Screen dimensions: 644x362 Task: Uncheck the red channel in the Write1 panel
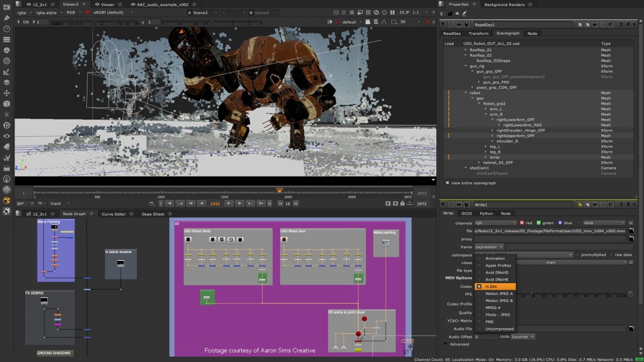[x=522, y=223]
